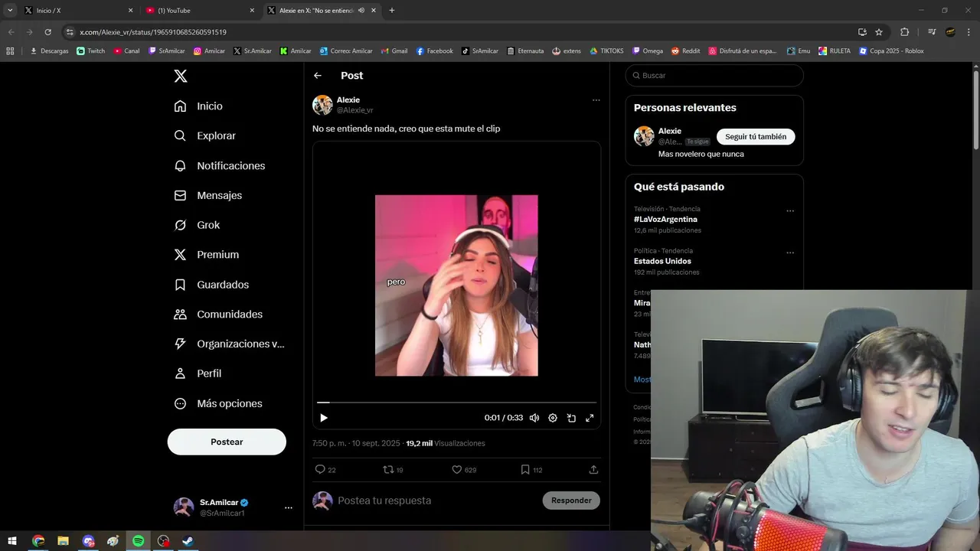
Task: Click the @Alexie_vr handle in the post
Action: pyautogui.click(x=355, y=110)
